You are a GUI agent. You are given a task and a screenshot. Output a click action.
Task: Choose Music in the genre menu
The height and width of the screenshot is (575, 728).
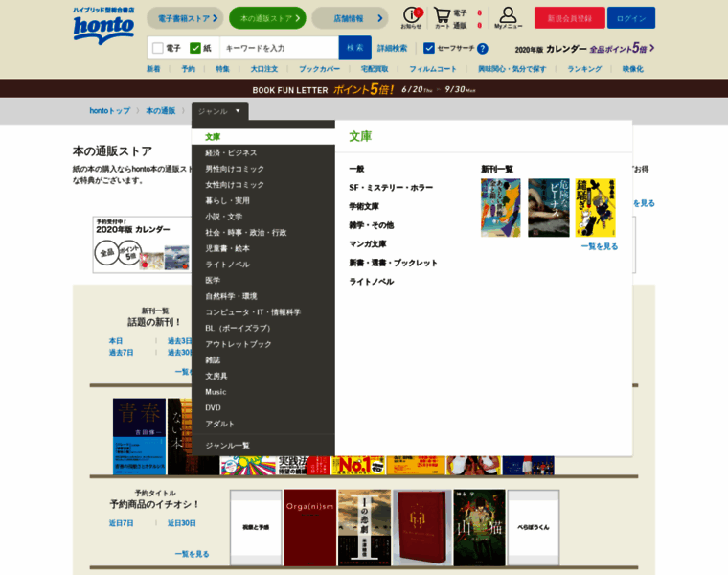[x=263, y=392]
